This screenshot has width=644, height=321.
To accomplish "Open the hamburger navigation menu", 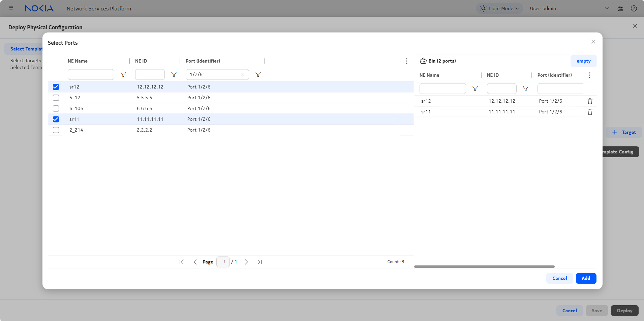I will point(11,8).
